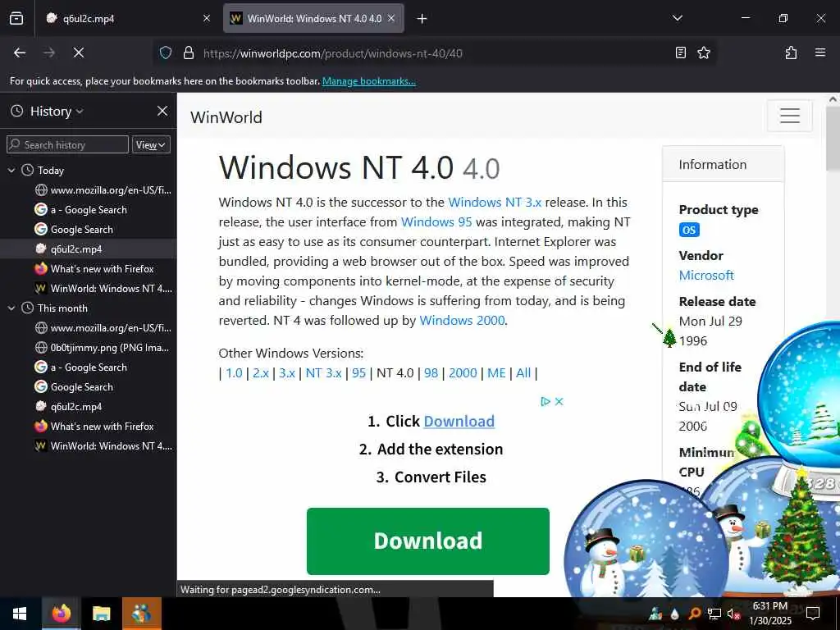Viewport: 840px width, 630px height.
Task: Open 'a - Google Search' under Today
Action: coord(81,210)
